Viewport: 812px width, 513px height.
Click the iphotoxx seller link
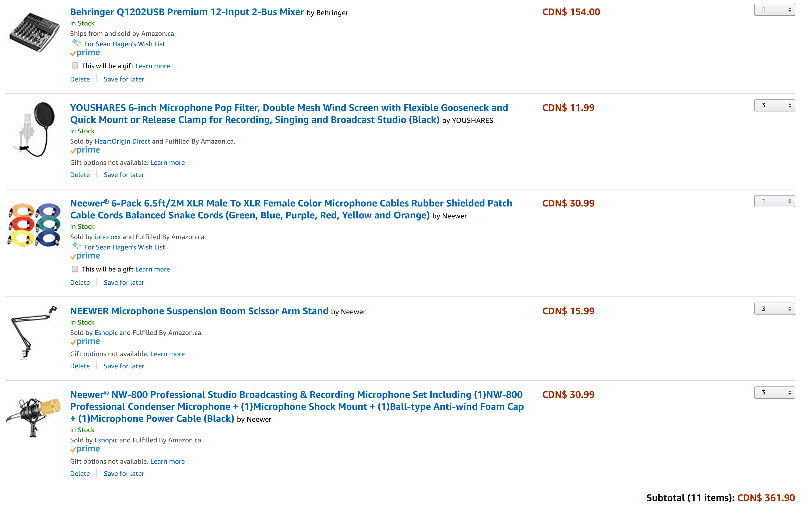pyautogui.click(x=107, y=237)
